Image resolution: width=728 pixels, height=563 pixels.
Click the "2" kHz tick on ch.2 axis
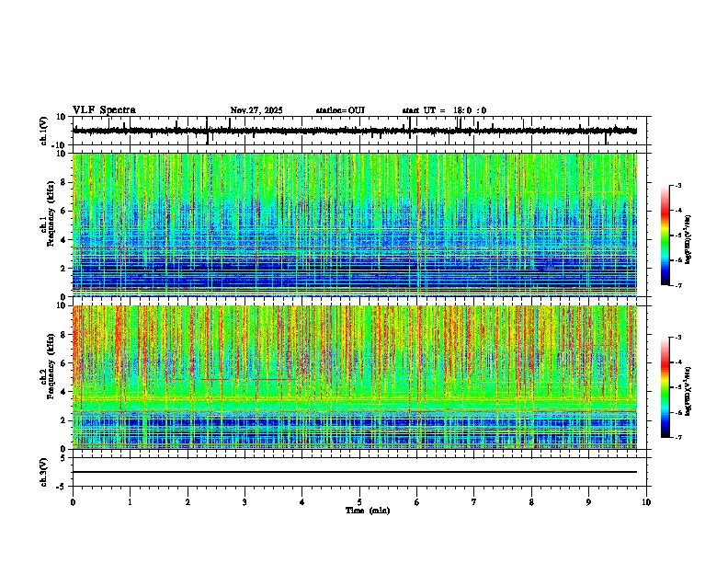[x=63, y=420]
